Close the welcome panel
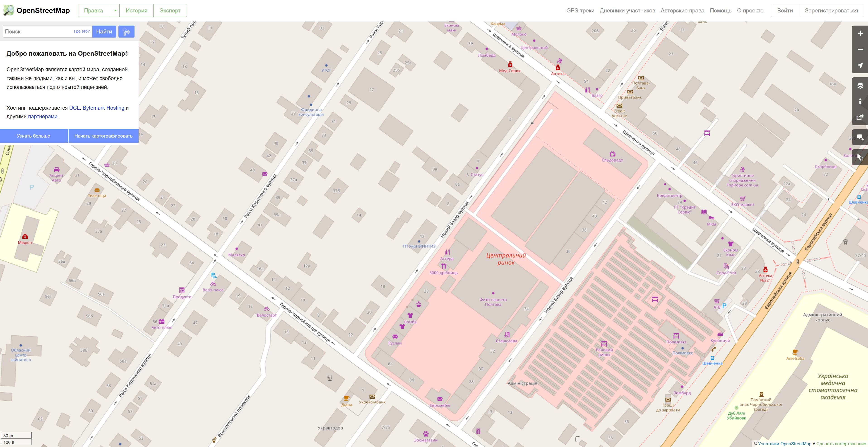The height and width of the screenshot is (447, 868). tap(127, 53)
